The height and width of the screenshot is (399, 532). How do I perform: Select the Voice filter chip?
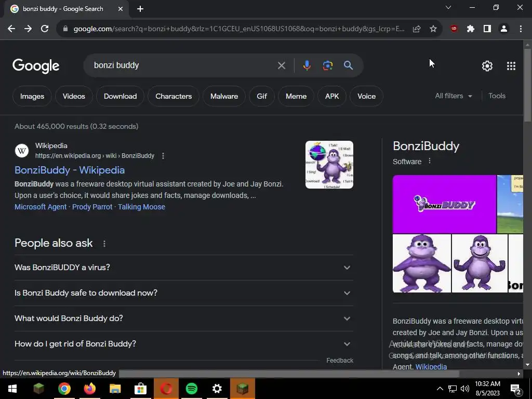tap(366, 96)
